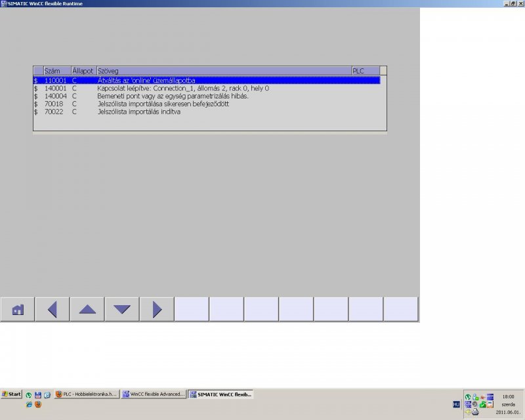Switch to WinCC flexible Advanced window
Viewport: 525px width, 420px height.
coord(154,394)
